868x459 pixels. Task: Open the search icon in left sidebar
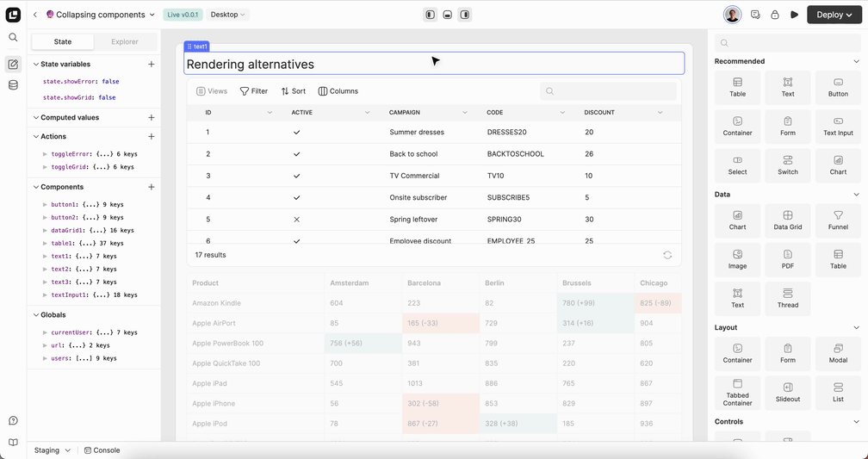pos(13,38)
